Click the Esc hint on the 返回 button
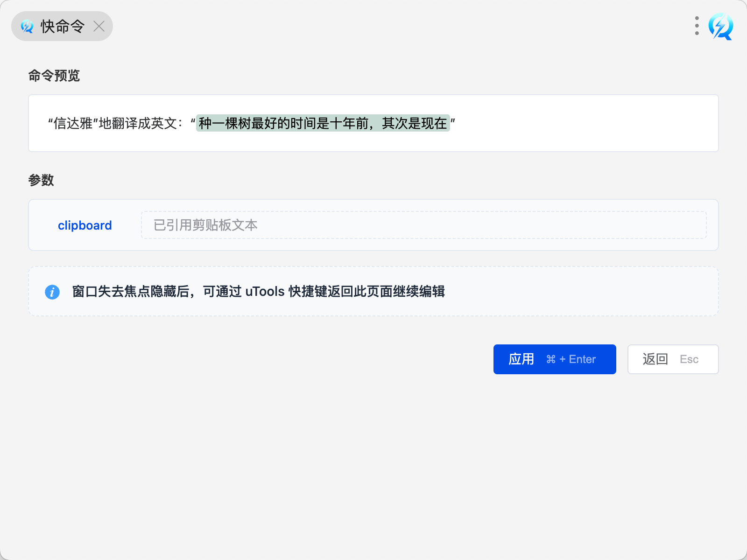 pyautogui.click(x=689, y=359)
